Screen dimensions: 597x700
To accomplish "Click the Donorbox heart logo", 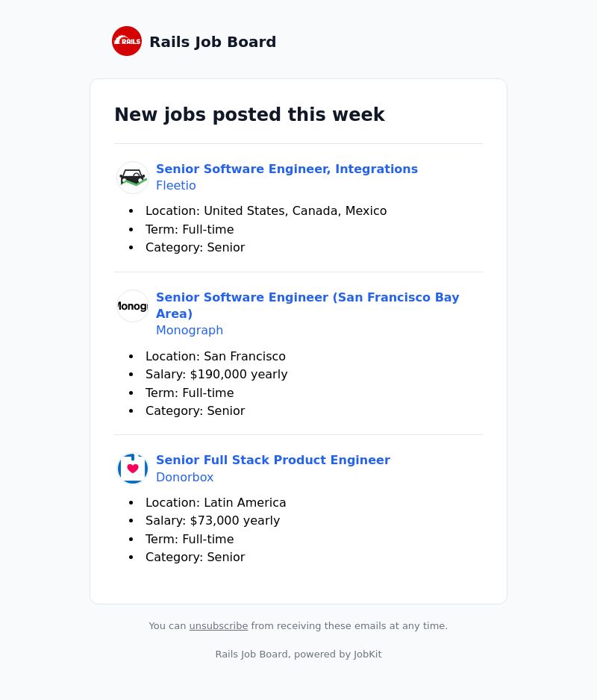I will pos(133,469).
